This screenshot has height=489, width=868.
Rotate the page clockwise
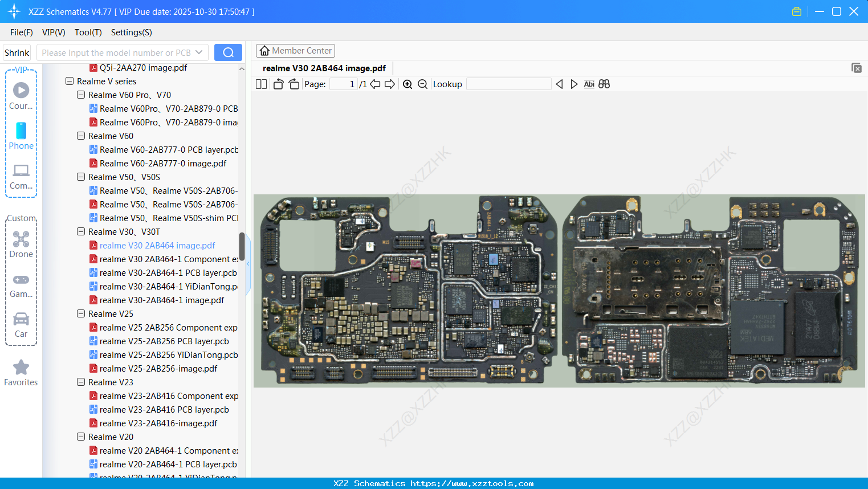pyautogui.click(x=294, y=84)
